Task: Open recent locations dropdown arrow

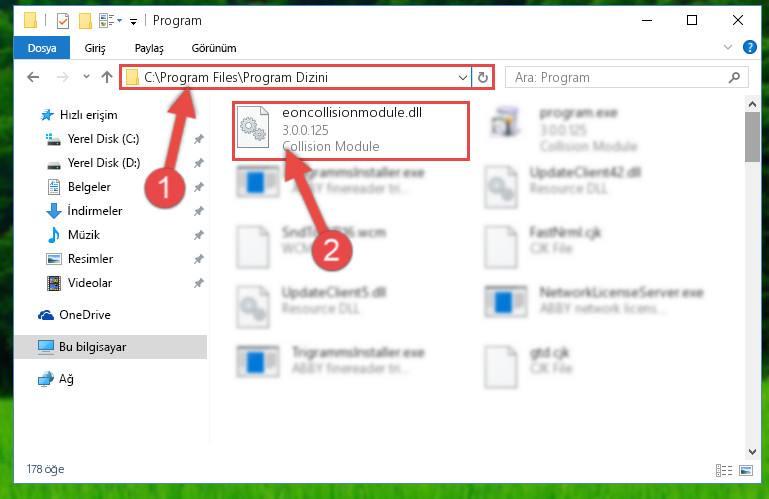Action: pos(86,77)
